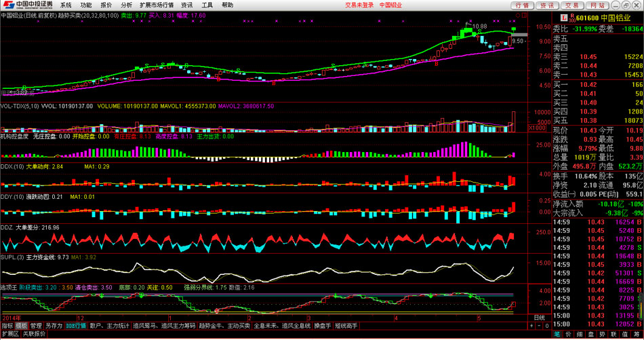Click the 网站 button at top right
This screenshot has width=644, height=340.
(597, 5)
